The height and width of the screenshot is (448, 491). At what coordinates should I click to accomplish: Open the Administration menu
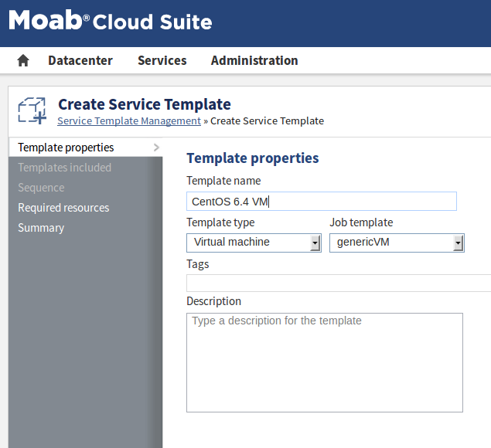coord(254,60)
